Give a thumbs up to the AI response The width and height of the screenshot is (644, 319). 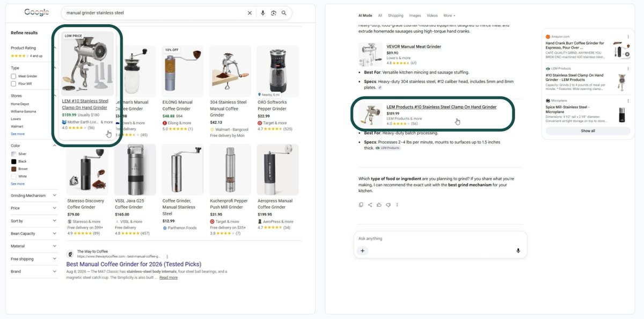click(379, 205)
